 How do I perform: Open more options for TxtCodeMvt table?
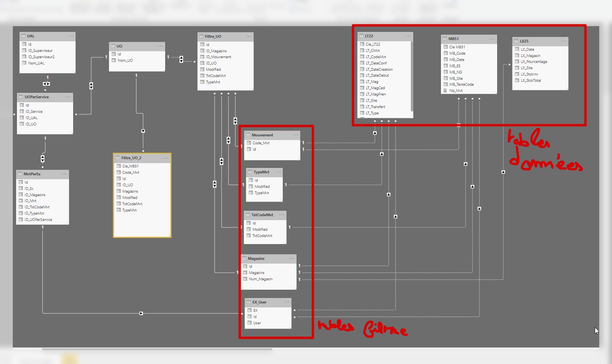(x=282, y=215)
